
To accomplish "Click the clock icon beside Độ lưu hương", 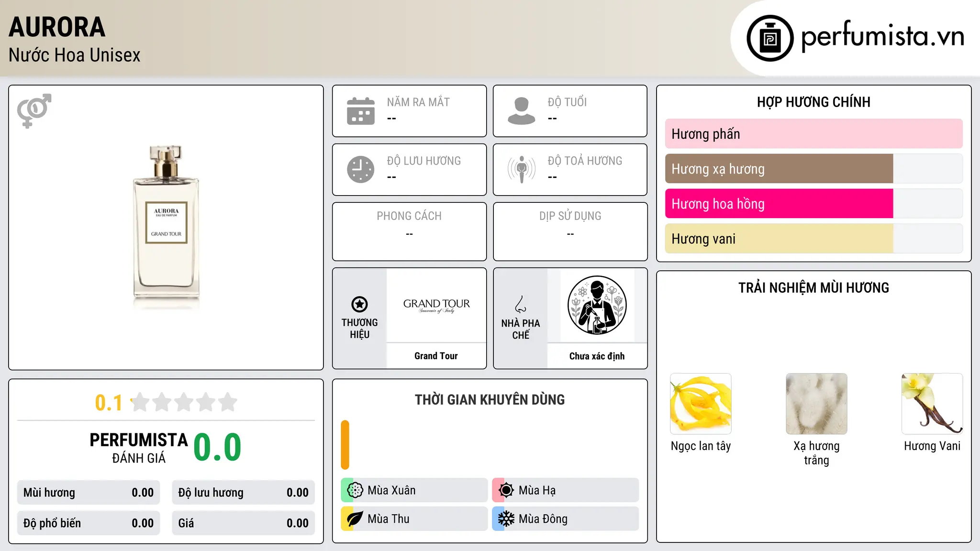I will pyautogui.click(x=361, y=169).
